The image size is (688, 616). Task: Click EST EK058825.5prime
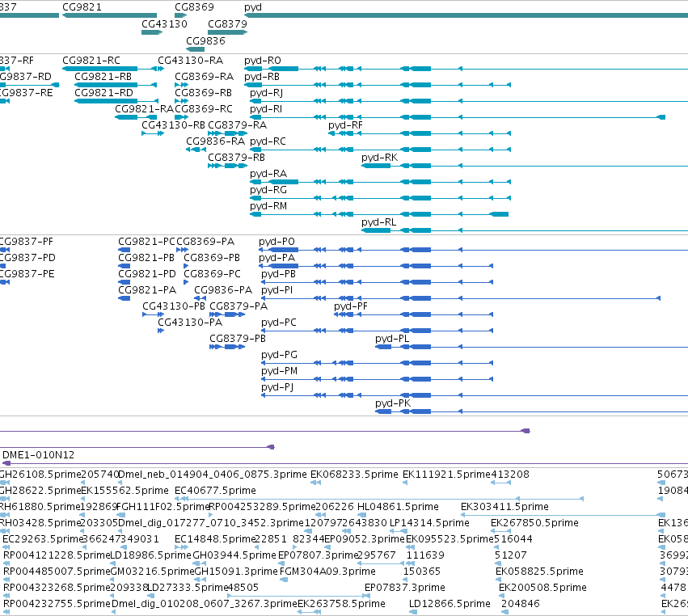coord(540,572)
